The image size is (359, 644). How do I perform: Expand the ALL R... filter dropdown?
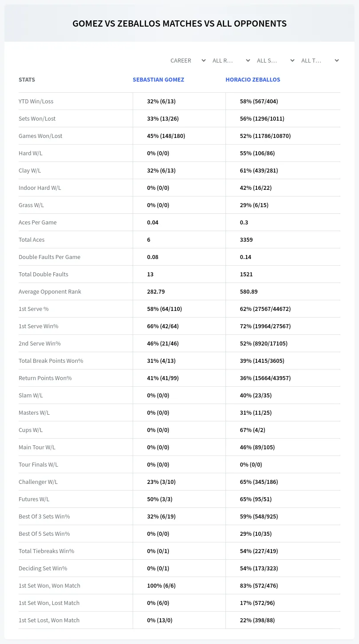[x=230, y=60]
